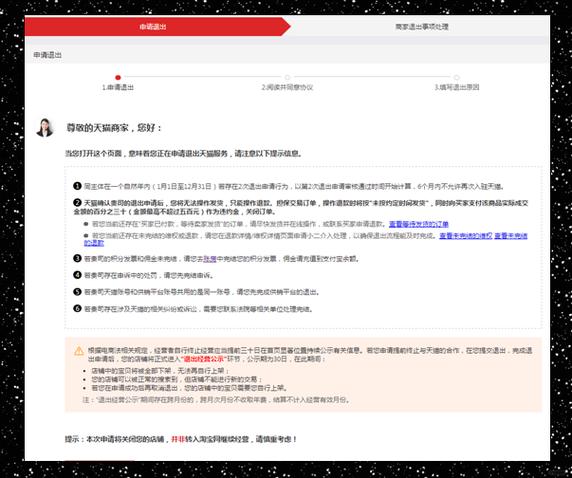
Task: Click step label 1.申请退出
Action: coord(117,88)
